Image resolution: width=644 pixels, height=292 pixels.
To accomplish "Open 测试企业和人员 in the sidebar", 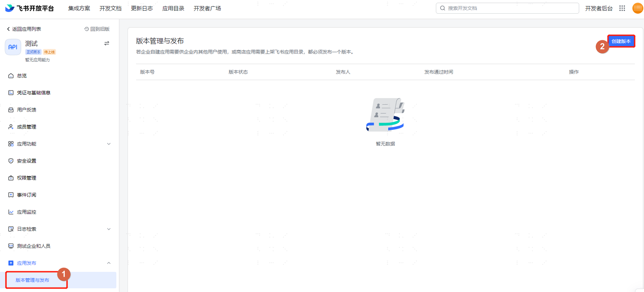I will [33, 246].
